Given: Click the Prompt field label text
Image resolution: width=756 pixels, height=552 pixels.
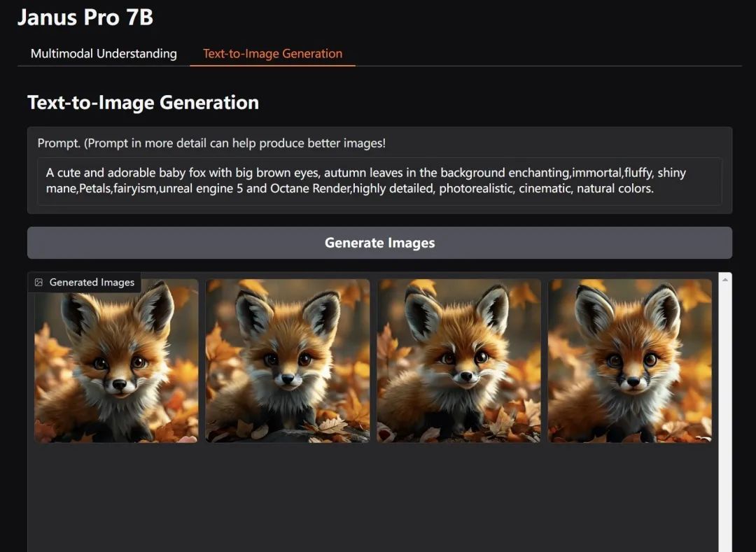Looking at the screenshot, I should coord(211,143).
